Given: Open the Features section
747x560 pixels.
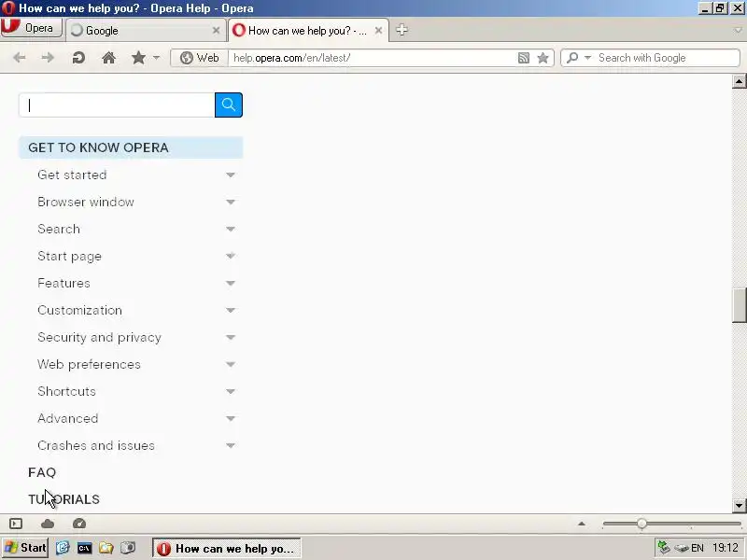Looking at the screenshot, I should [x=63, y=284].
